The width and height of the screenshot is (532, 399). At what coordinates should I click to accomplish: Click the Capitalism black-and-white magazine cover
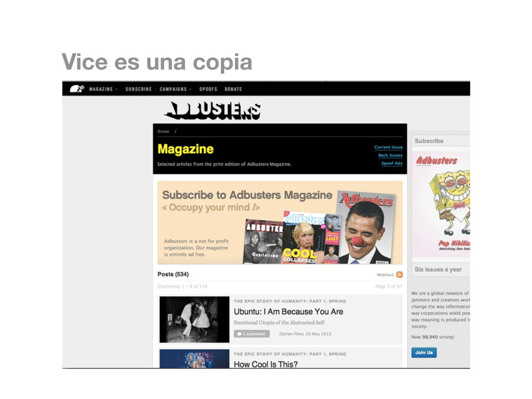coord(263,242)
